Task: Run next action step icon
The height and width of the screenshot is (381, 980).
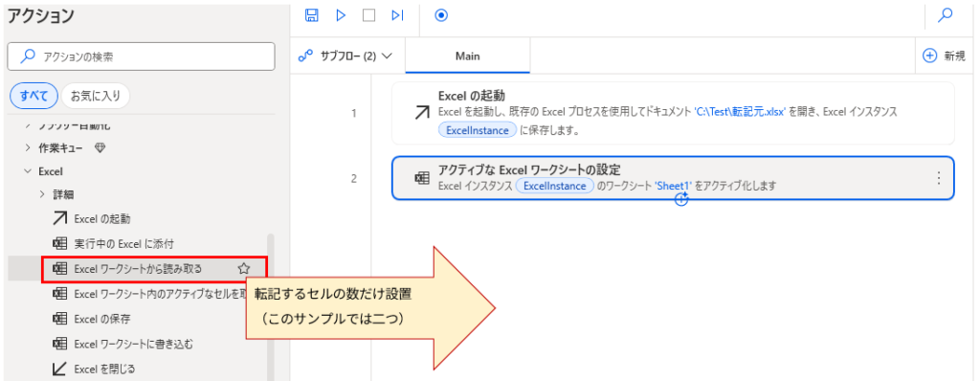Action: (x=397, y=15)
